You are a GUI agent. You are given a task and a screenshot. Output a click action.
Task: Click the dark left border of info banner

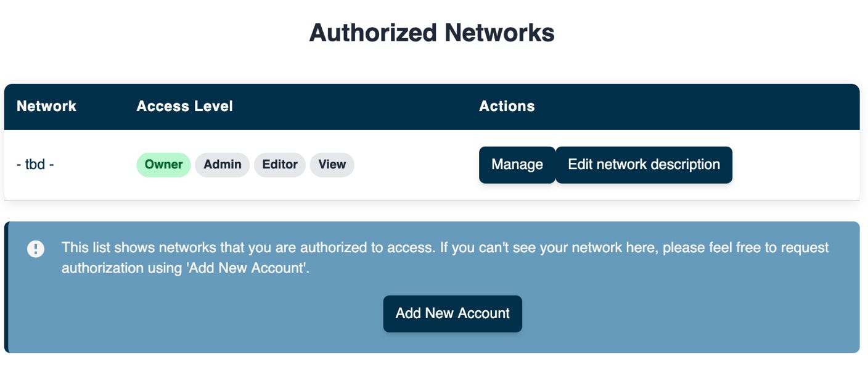(x=6, y=287)
